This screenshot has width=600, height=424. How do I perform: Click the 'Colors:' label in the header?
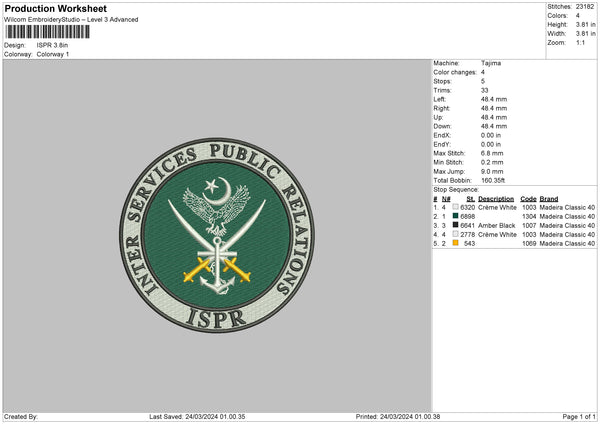point(558,16)
